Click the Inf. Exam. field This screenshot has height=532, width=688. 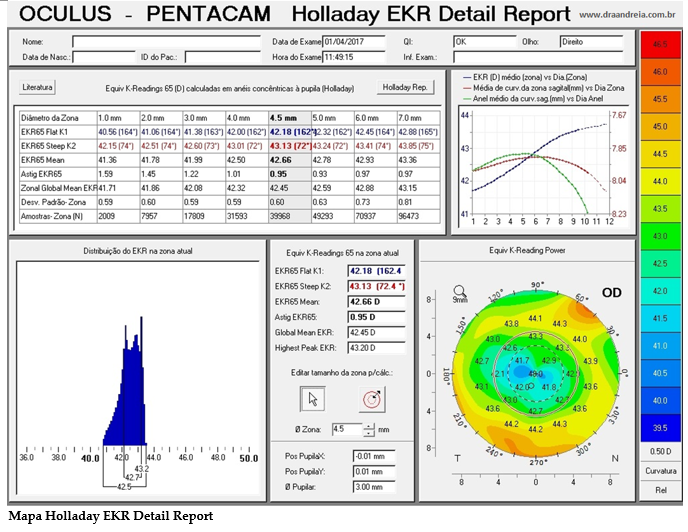point(538,57)
